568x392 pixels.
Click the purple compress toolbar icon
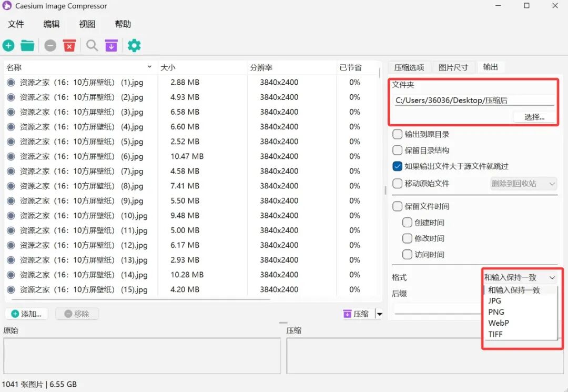111,46
